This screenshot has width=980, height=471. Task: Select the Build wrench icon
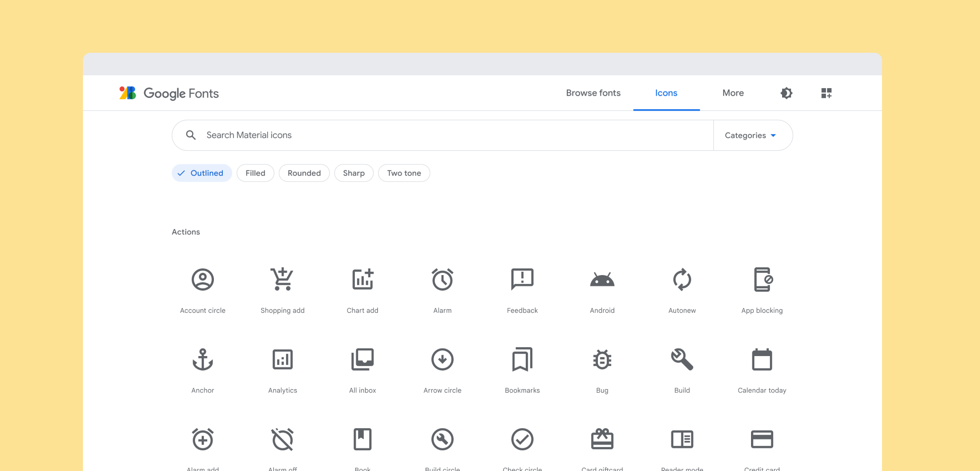(682, 359)
